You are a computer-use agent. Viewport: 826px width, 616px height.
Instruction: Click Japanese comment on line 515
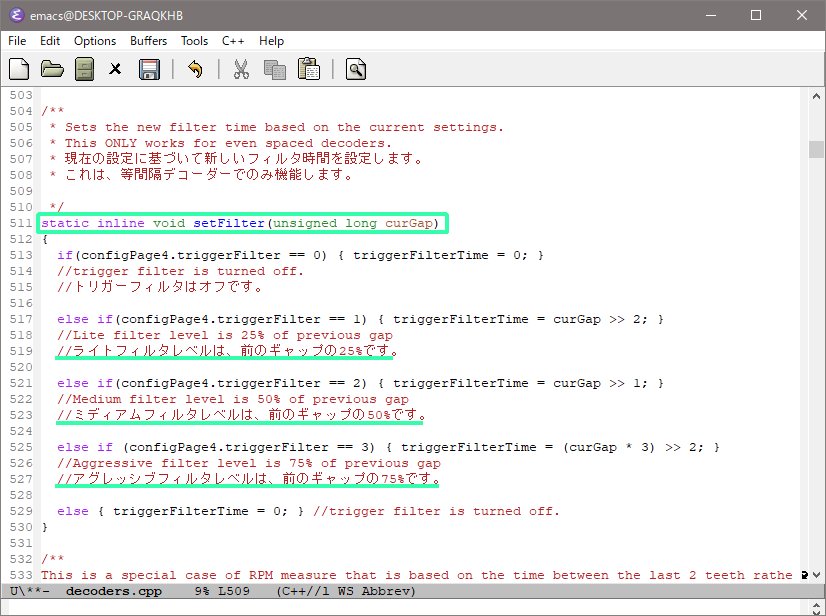[x=160, y=287]
